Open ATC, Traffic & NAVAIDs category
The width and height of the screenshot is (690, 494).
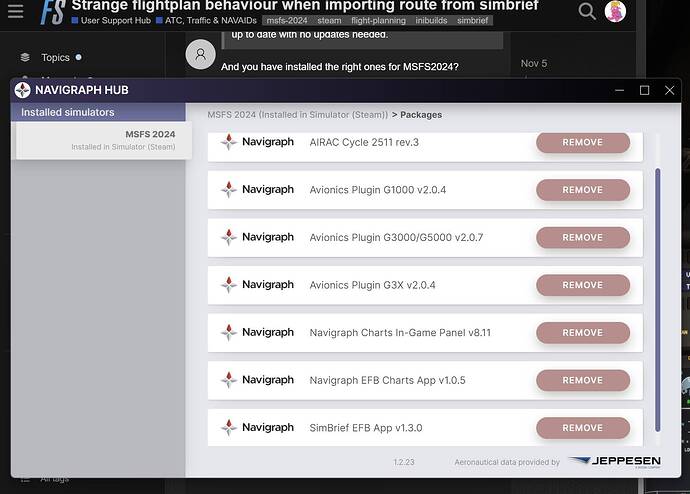coord(206,20)
